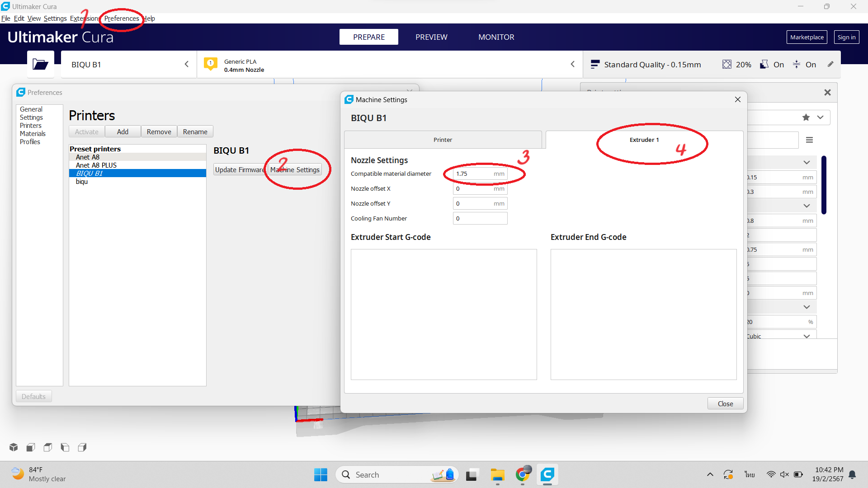Open Google Chrome from taskbar
868x488 pixels.
pos(523,474)
